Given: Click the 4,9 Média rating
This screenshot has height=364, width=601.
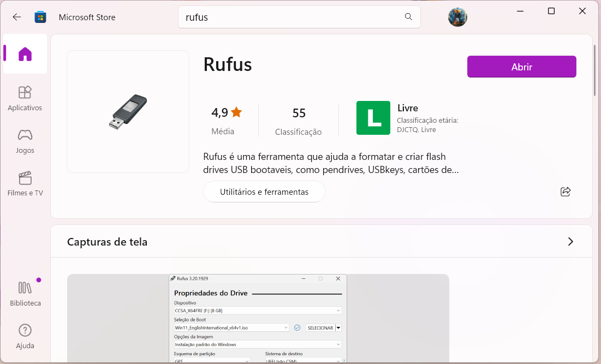Looking at the screenshot, I should 227,121.
